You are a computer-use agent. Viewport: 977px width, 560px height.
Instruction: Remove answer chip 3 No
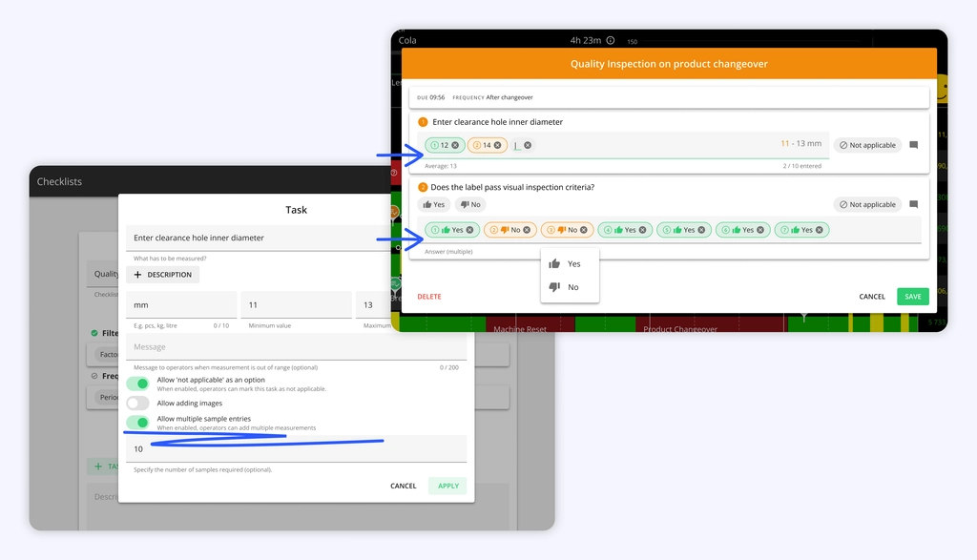click(584, 230)
